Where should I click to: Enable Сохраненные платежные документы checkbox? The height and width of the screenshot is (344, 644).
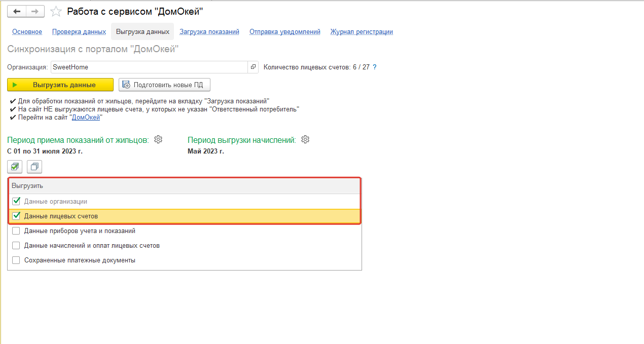coord(16,260)
